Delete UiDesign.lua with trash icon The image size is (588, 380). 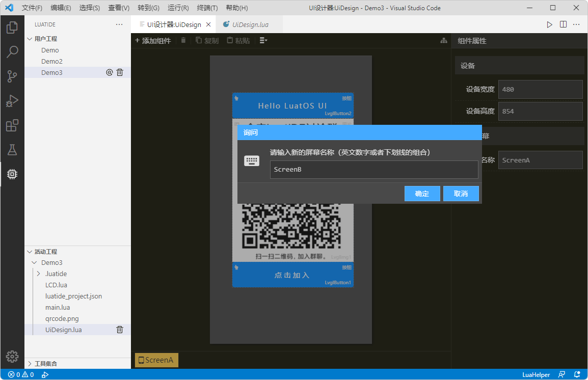pos(120,330)
